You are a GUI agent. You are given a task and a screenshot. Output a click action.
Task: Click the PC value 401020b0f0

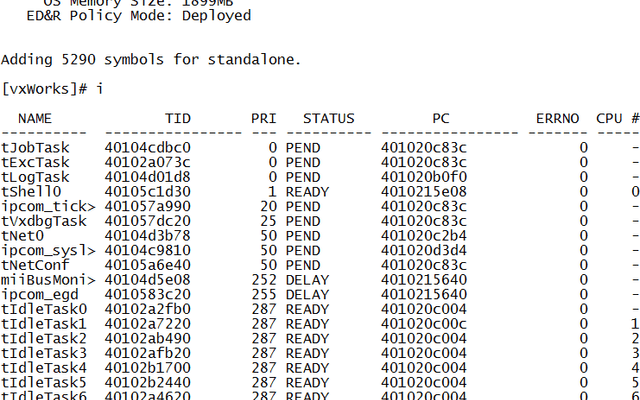pos(424,177)
